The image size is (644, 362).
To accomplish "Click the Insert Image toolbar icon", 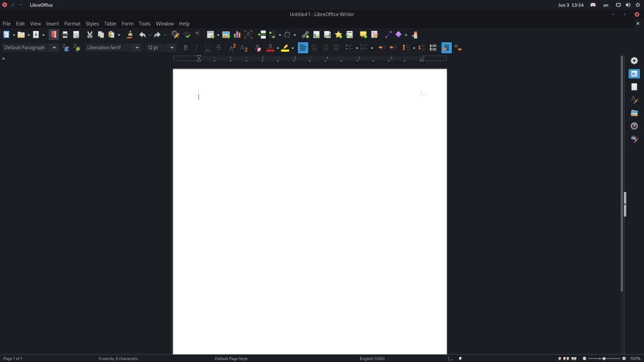I will [226, 35].
